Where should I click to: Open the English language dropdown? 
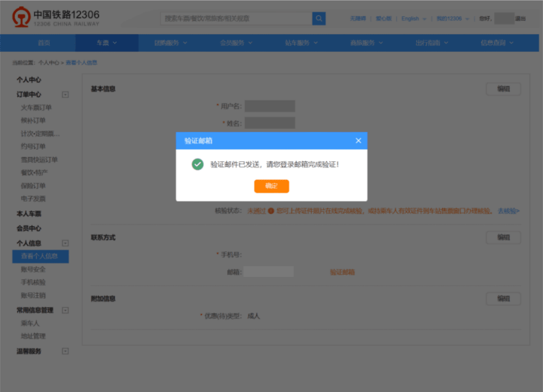coord(413,19)
